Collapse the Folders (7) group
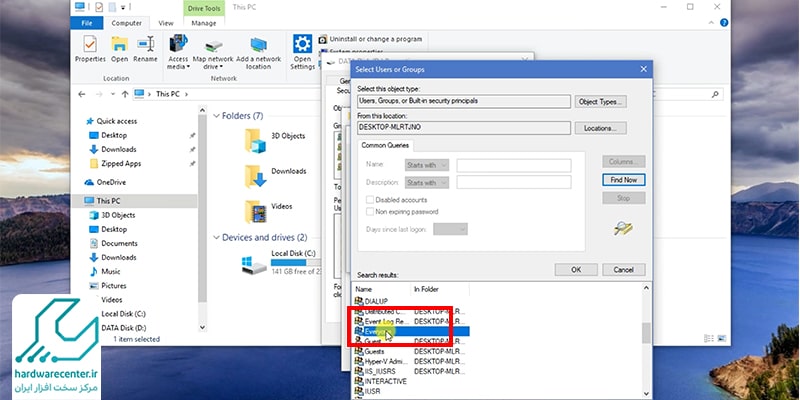This screenshot has width=800, height=400. click(x=216, y=116)
